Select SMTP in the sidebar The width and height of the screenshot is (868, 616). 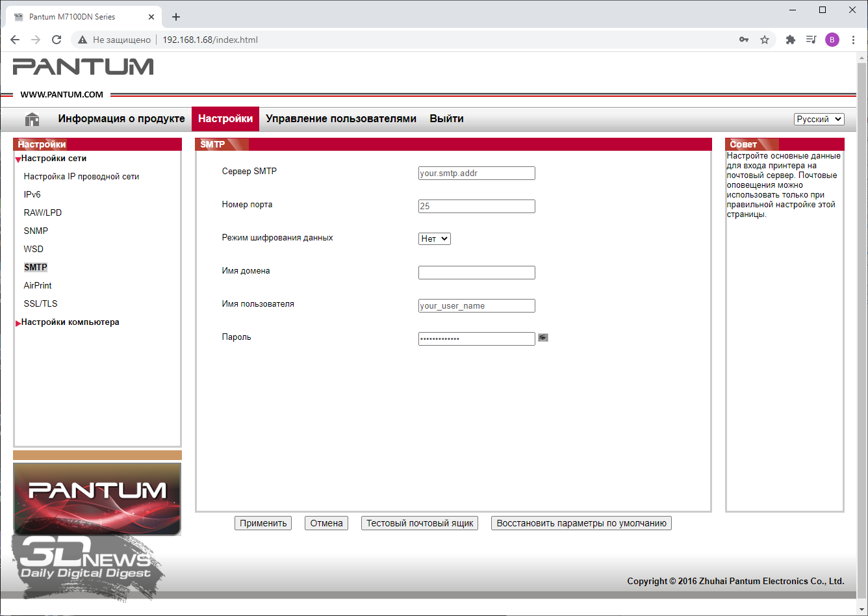tap(36, 267)
